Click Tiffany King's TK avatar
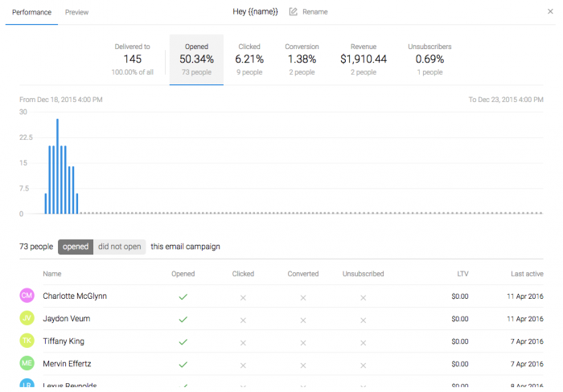 [27, 341]
